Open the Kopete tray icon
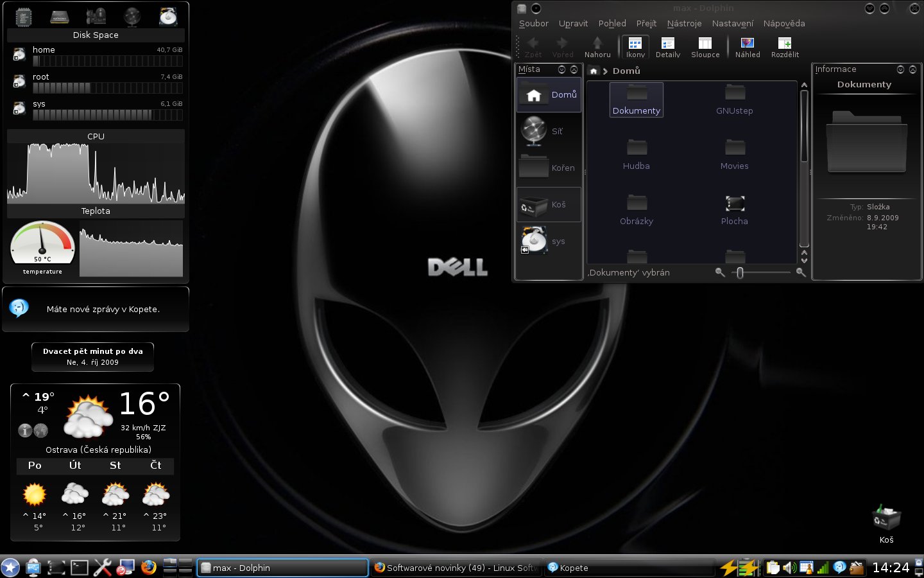 click(839, 568)
